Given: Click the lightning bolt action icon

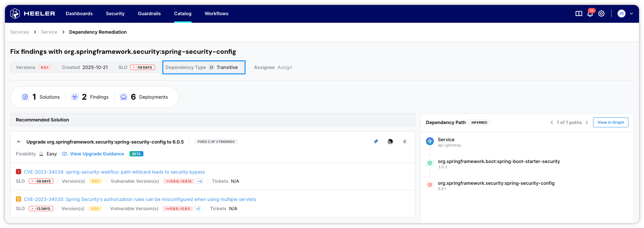Looking at the screenshot, I should tap(405, 142).
